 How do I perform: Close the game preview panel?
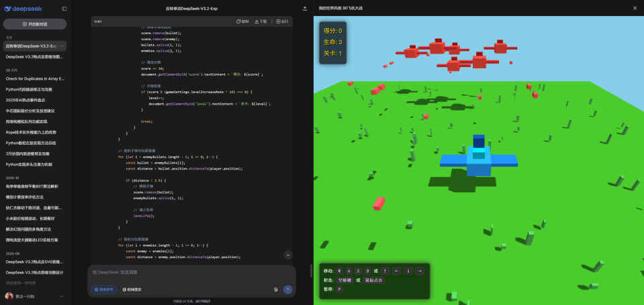point(635,8)
